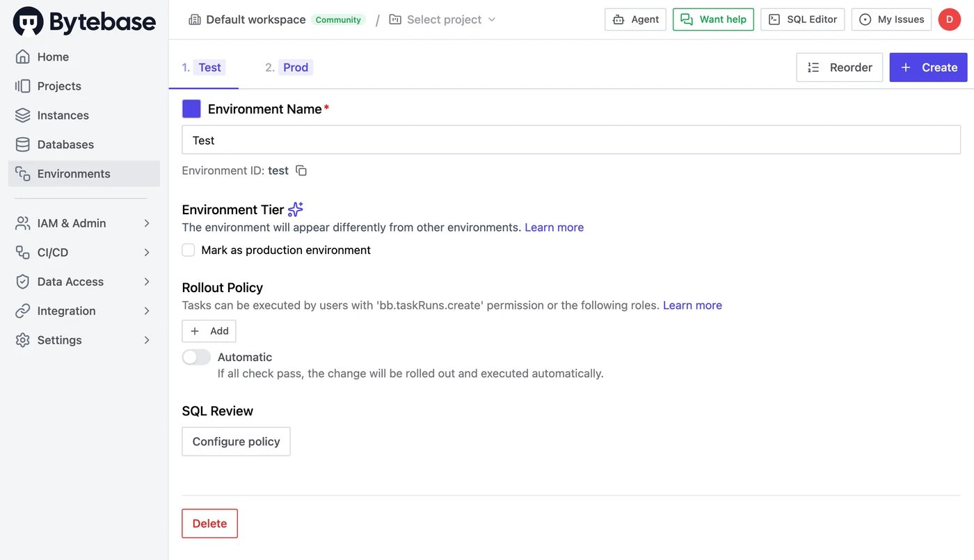The width and height of the screenshot is (974, 560).
Task: Click the Configure policy button
Action: click(x=236, y=442)
